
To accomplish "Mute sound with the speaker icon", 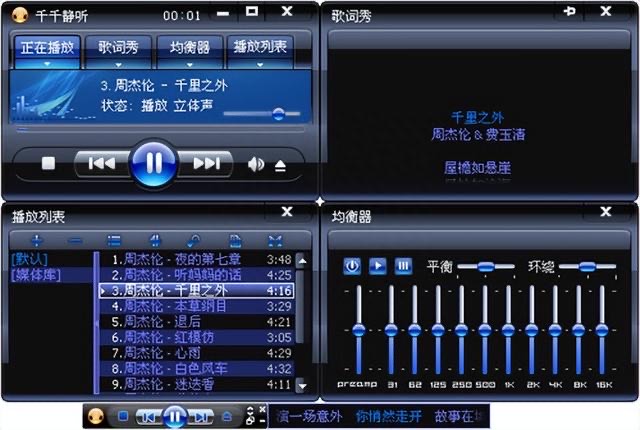I will pyautogui.click(x=256, y=164).
